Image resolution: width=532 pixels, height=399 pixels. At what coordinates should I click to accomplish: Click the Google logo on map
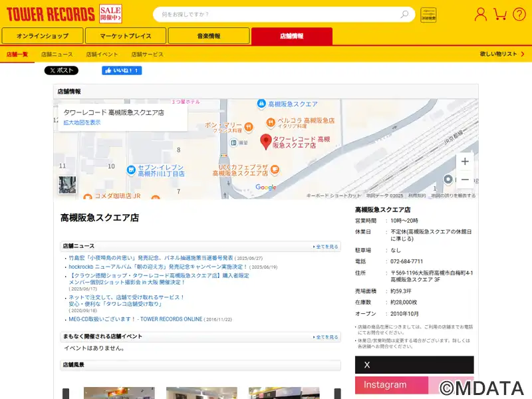click(265, 187)
